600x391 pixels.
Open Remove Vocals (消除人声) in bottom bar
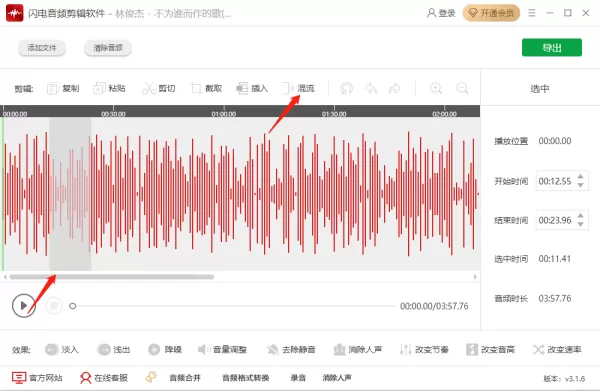click(x=337, y=378)
